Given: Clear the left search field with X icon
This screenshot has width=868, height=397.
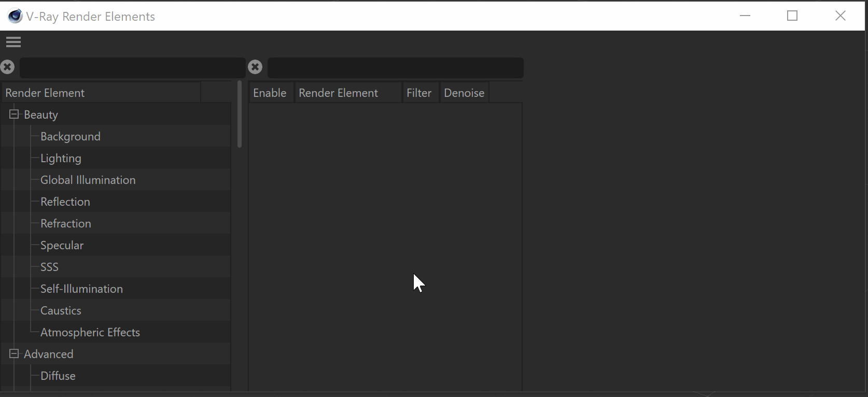Looking at the screenshot, I should point(7,67).
